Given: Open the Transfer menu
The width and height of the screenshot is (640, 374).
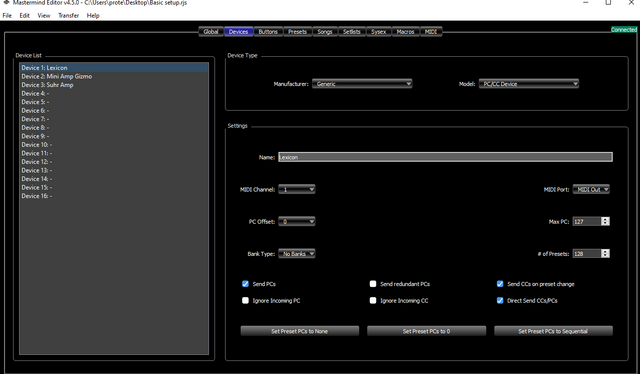Looking at the screenshot, I should 68,16.
